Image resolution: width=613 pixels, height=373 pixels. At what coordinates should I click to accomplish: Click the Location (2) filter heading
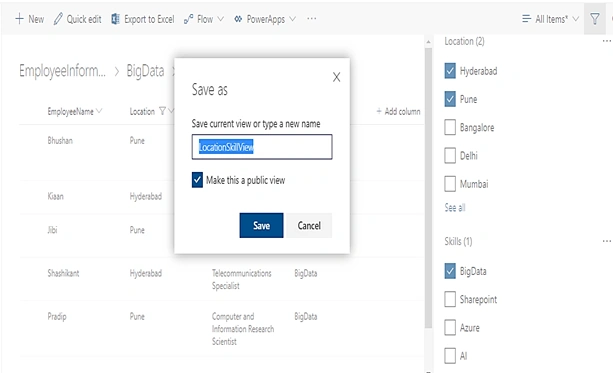coord(464,41)
